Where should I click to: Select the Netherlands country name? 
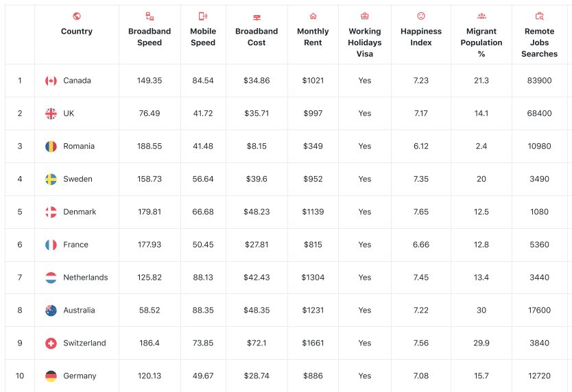tap(86, 278)
